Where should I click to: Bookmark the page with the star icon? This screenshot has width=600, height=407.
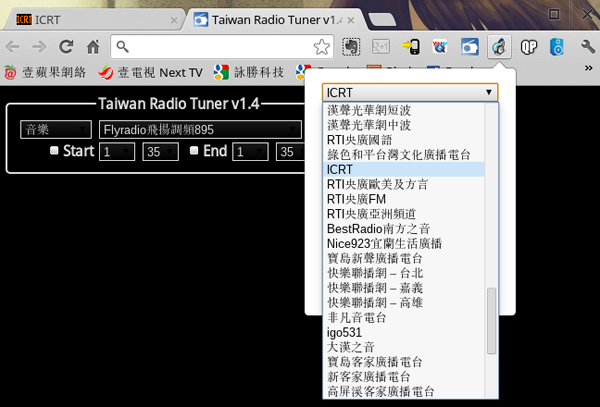tap(321, 47)
